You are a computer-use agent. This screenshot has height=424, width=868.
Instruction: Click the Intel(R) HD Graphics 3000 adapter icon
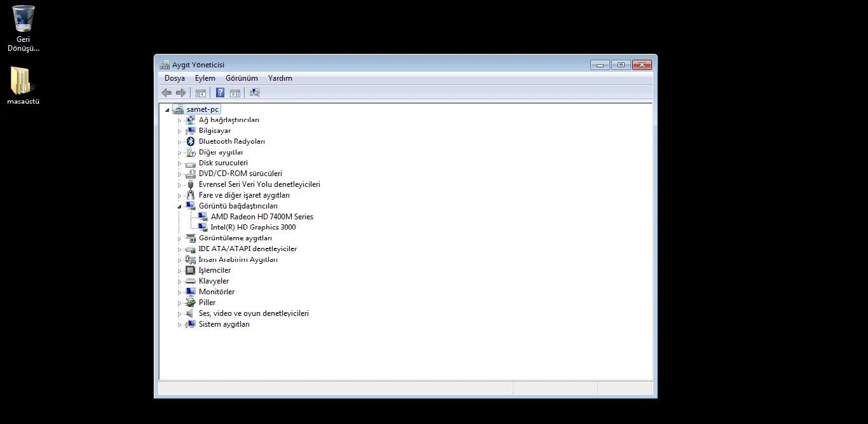click(203, 228)
